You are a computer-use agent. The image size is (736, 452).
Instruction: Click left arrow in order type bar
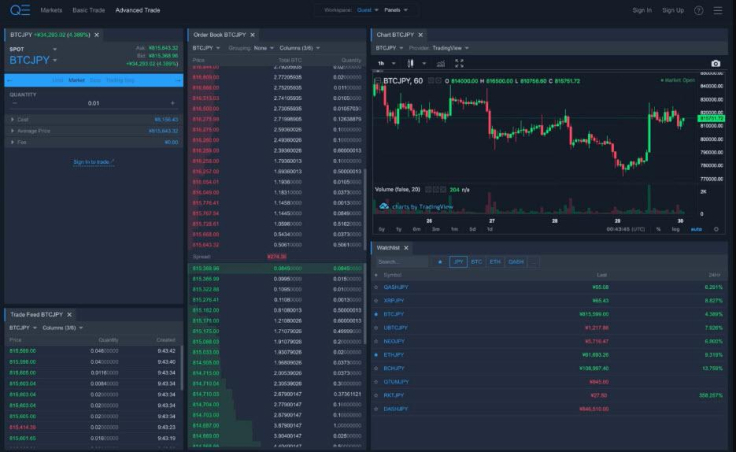(x=10, y=80)
